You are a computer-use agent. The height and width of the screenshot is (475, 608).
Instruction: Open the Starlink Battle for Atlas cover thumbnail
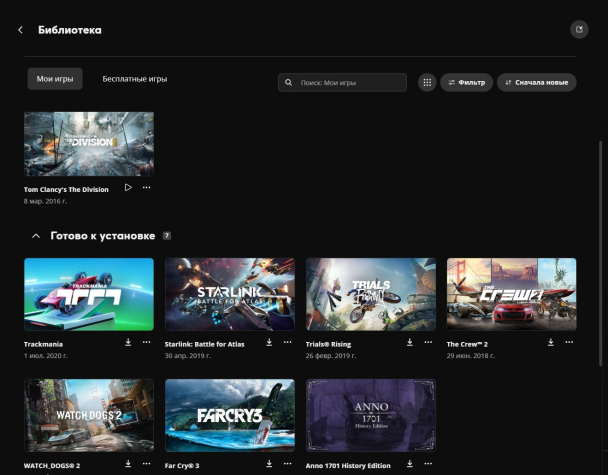230,294
